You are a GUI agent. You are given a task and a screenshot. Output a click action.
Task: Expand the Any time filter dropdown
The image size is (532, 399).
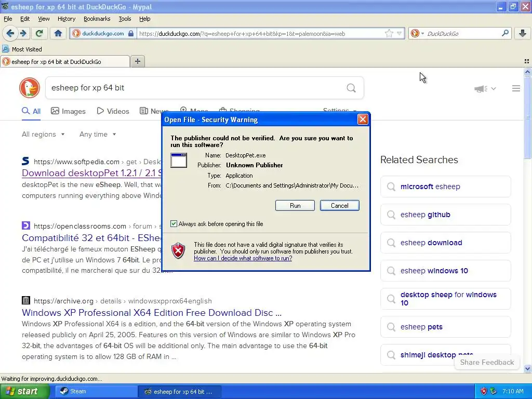(x=98, y=134)
